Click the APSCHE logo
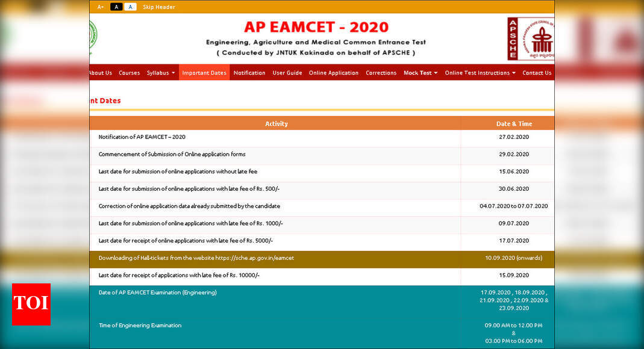This screenshot has height=349, width=644. pyautogui.click(x=531, y=39)
